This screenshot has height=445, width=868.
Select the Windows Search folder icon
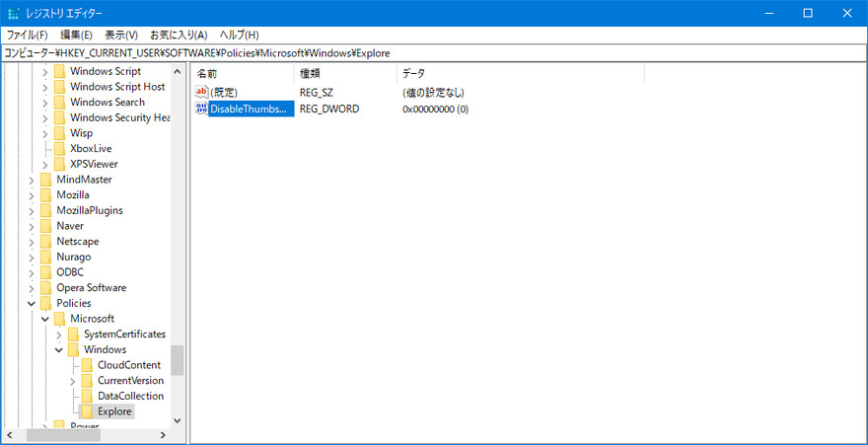[x=60, y=103]
